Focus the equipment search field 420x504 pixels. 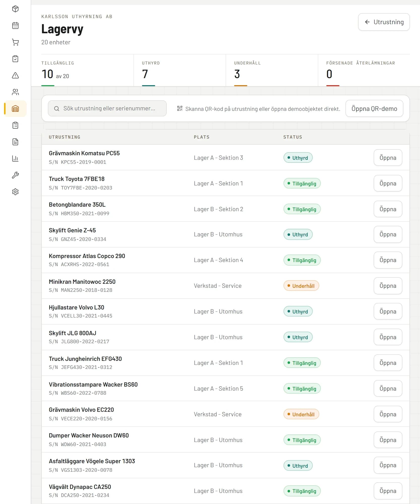(107, 109)
